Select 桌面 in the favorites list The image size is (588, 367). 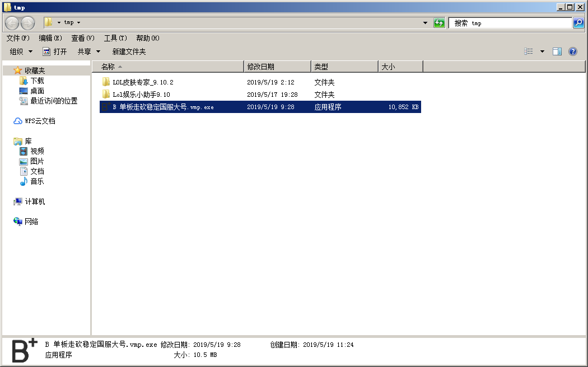[x=37, y=91]
